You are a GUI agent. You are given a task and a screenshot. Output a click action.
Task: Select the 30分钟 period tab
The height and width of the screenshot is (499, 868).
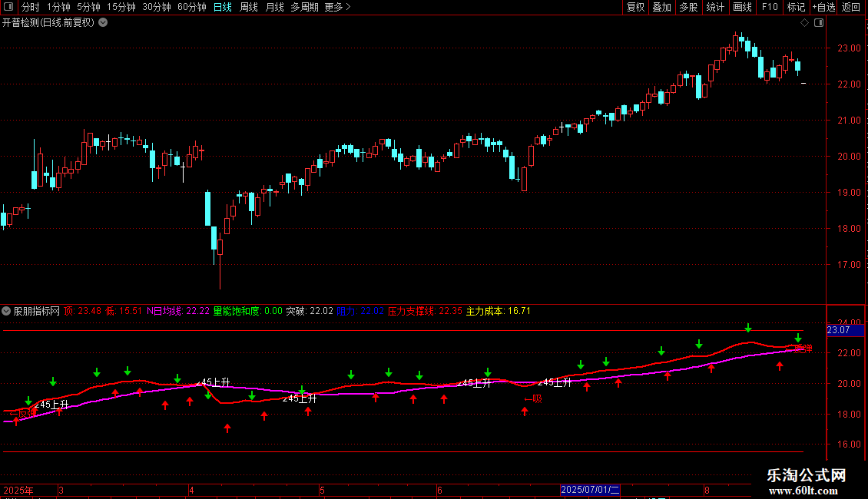point(157,7)
